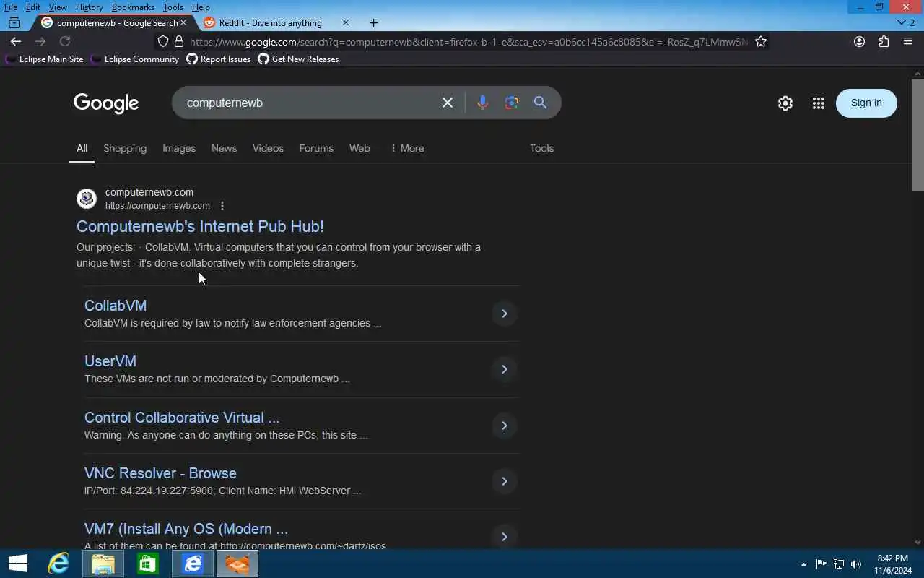924x578 pixels.
Task: Open the VNC Resolver - Browse link
Action: click(160, 473)
